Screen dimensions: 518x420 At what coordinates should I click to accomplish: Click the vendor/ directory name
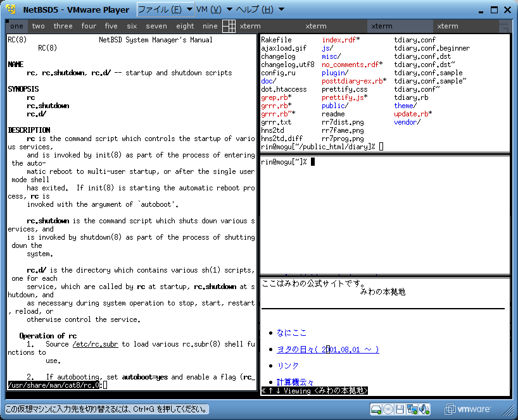(407, 123)
